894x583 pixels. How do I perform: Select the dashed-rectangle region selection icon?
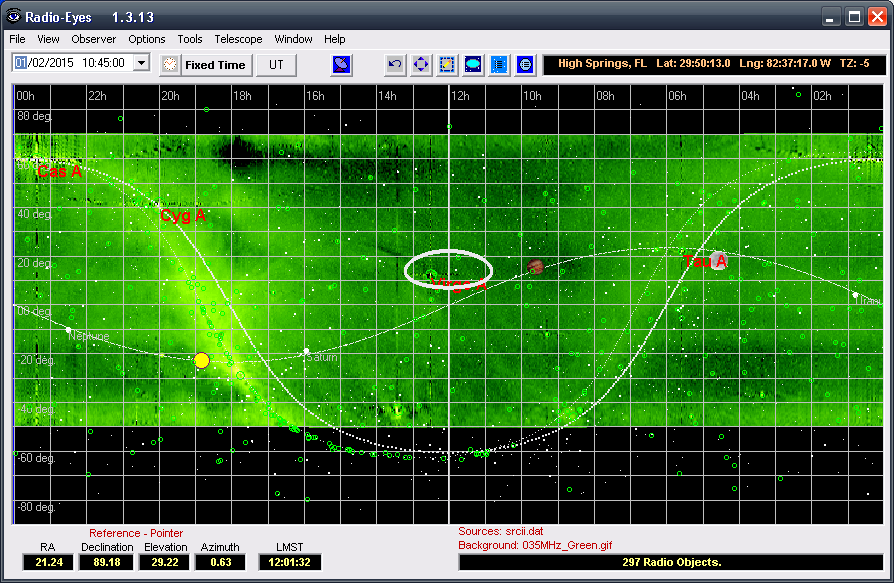[x=447, y=64]
